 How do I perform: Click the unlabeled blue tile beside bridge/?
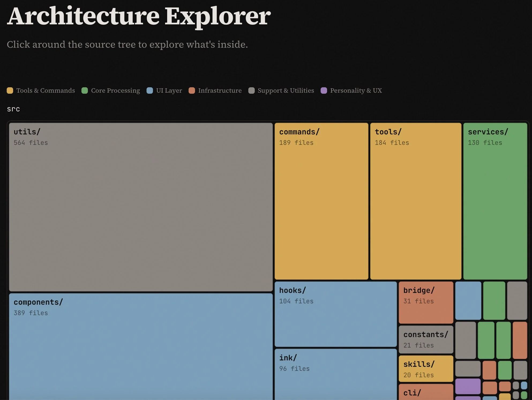coord(468,300)
